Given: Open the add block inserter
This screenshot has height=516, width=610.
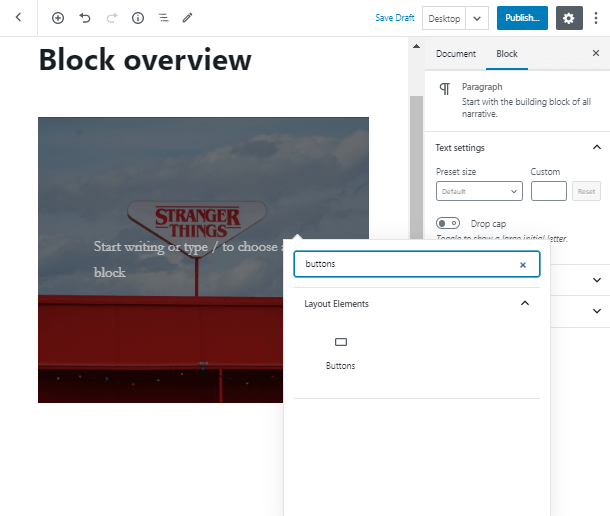Looking at the screenshot, I should pyautogui.click(x=58, y=18).
